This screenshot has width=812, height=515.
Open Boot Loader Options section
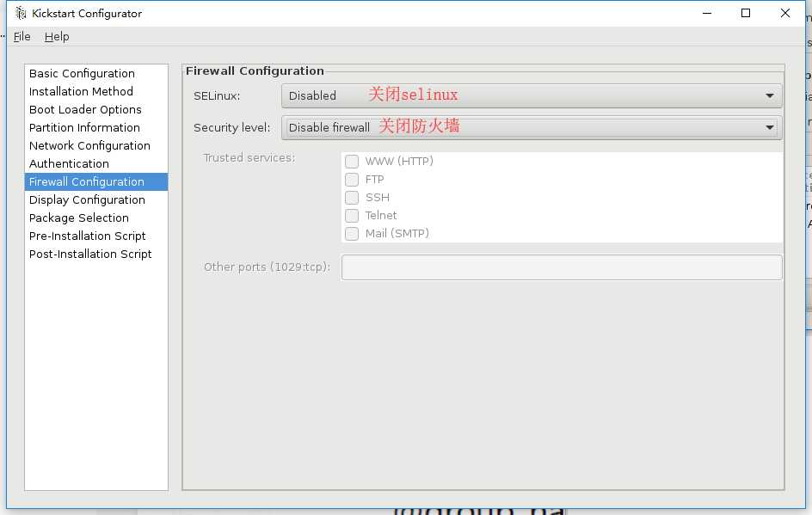coord(96,110)
